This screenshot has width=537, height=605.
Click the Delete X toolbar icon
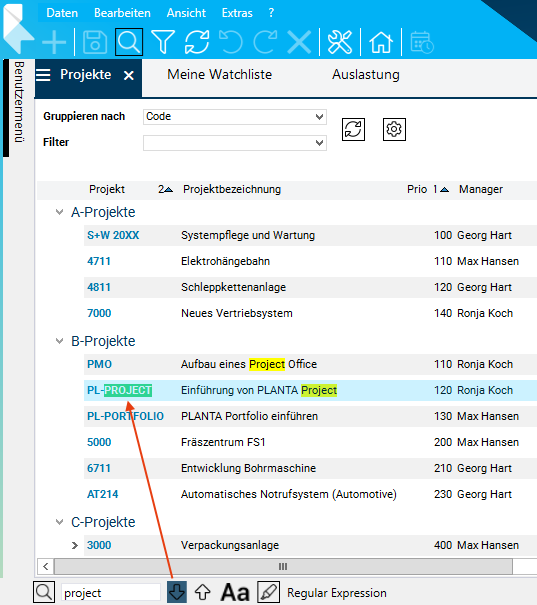pyautogui.click(x=299, y=42)
